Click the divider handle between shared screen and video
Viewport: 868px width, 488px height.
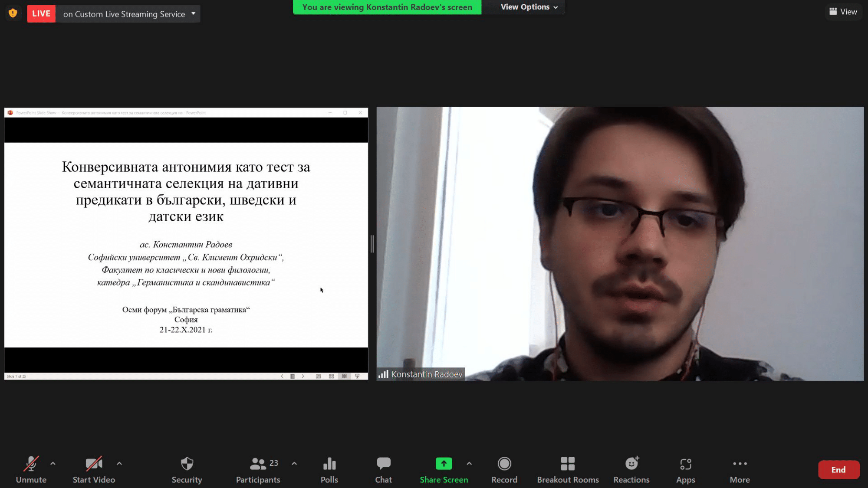(x=372, y=244)
